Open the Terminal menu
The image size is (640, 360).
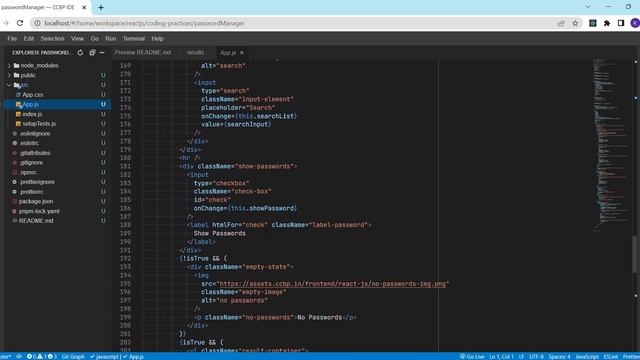pyautogui.click(x=134, y=39)
